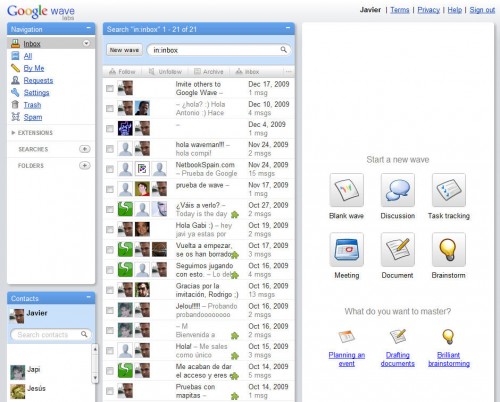Click the Settings wrench icon
The height and width of the screenshot is (402, 500).
15,92
